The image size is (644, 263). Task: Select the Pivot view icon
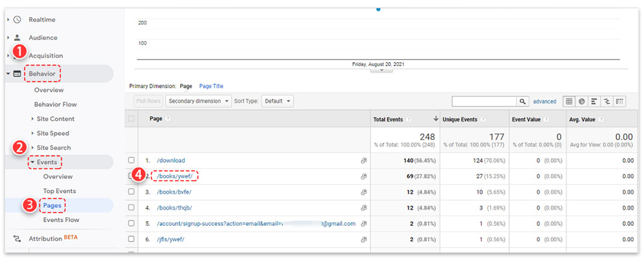pyautogui.click(x=620, y=101)
